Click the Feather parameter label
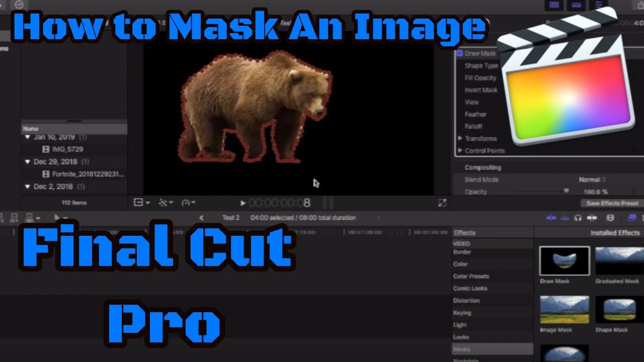 pyautogui.click(x=475, y=114)
